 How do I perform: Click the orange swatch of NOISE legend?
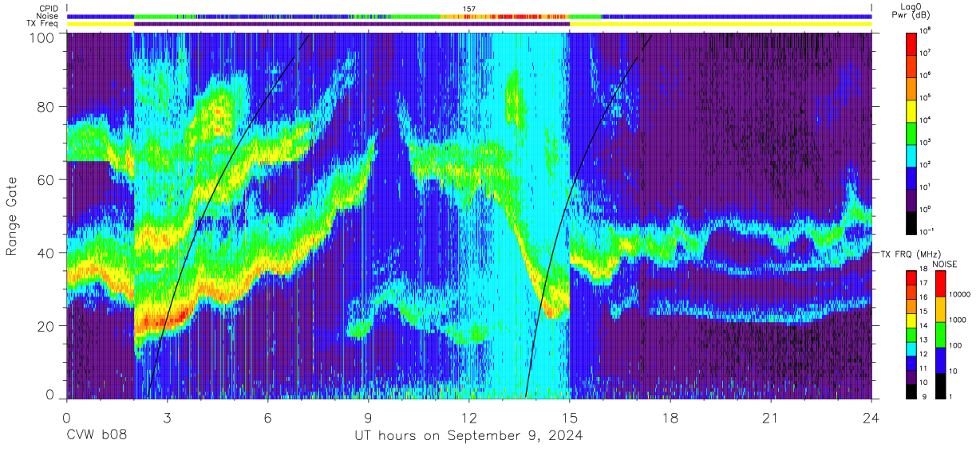(939, 309)
